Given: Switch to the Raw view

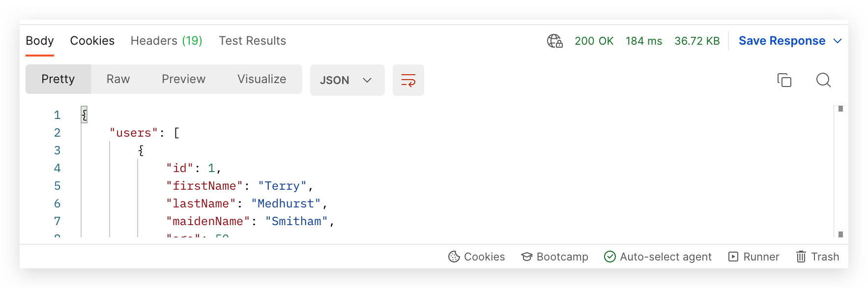Looking at the screenshot, I should 118,79.
